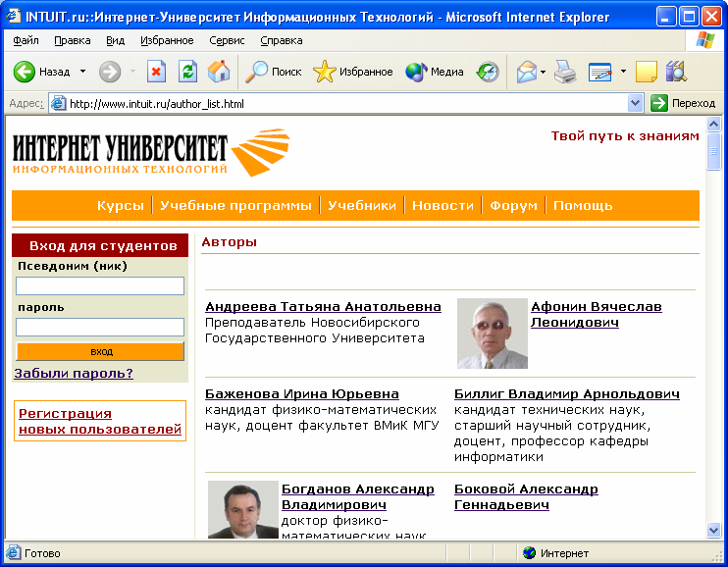Open the Home page icon

click(219, 72)
